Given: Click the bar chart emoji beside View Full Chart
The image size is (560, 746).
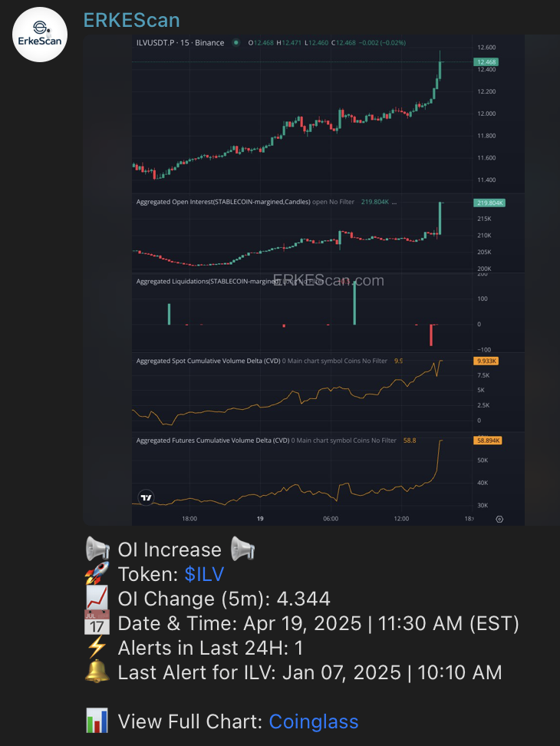Looking at the screenshot, I should 97,721.
